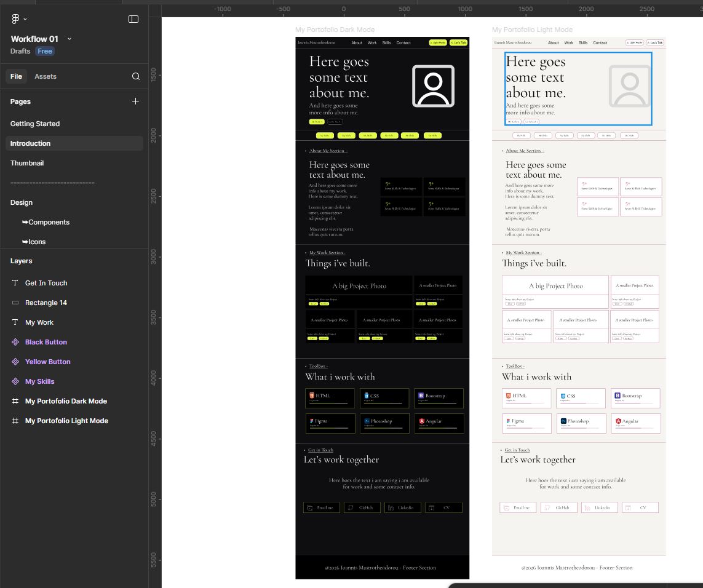703x588 pixels.
Task: Switch to the File tab
Action: click(17, 76)
